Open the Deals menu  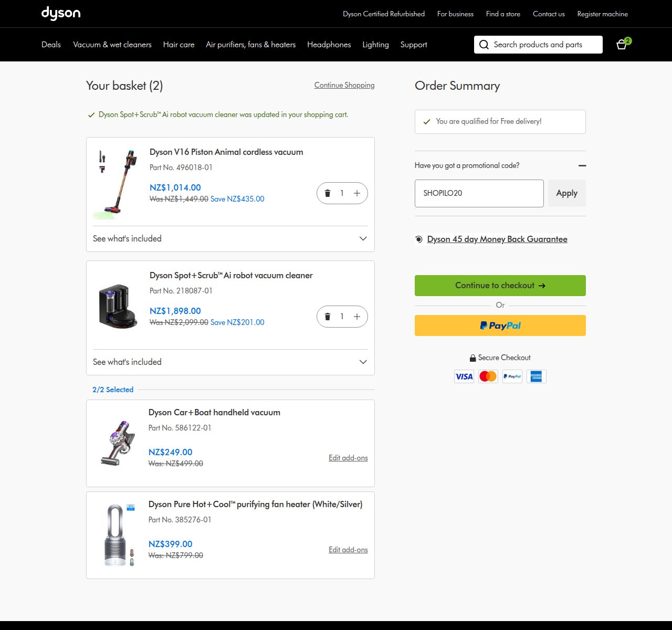[51, 45]
